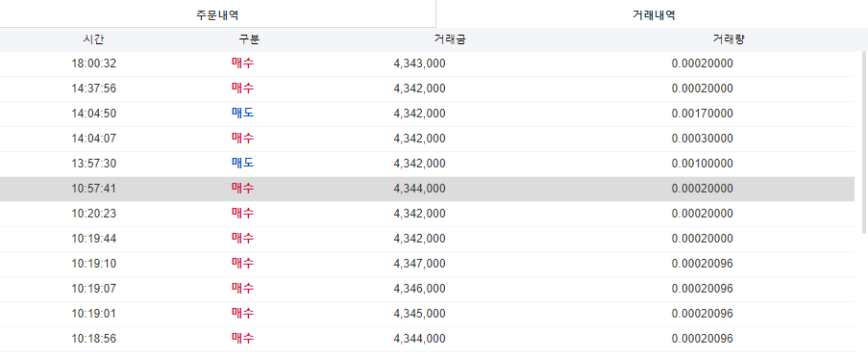Click the 10:20:23 time cell
Screen dimensions: 868x356
(93, 214)
